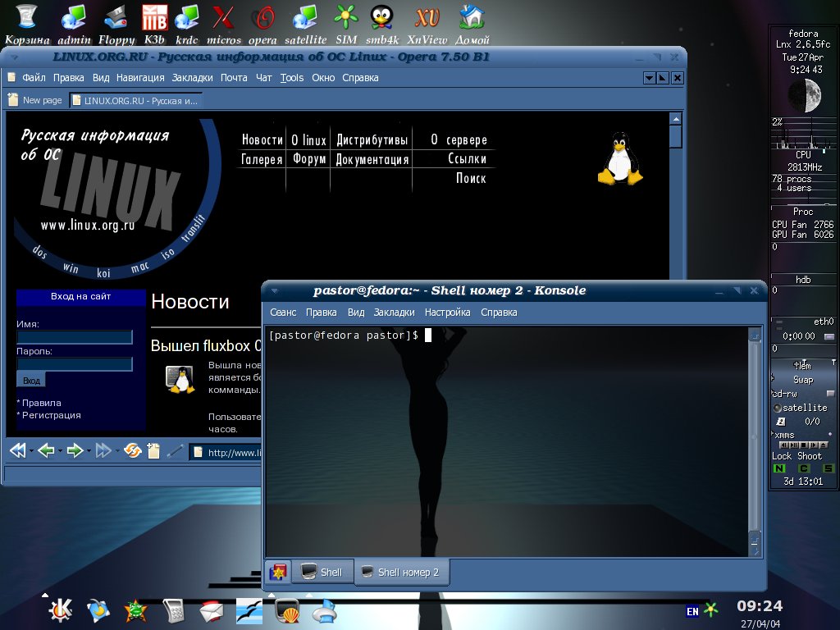Click New page button in Opera

pyautogui.click(x=35, y=100)
